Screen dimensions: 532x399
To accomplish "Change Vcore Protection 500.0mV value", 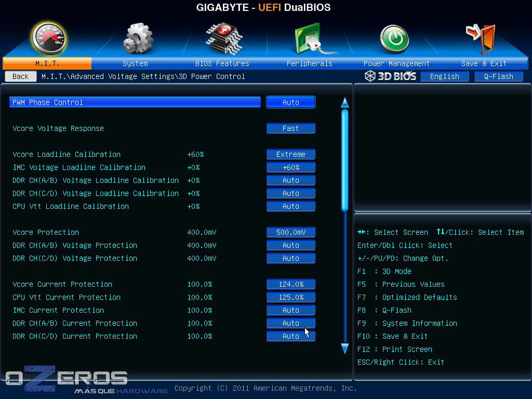I will coord(290,232).
